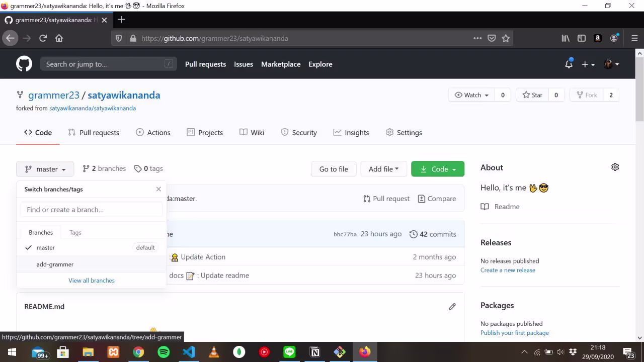Reload the page with the refresh icon
Screen dimensions: 644x362
(x=43, y=38)
